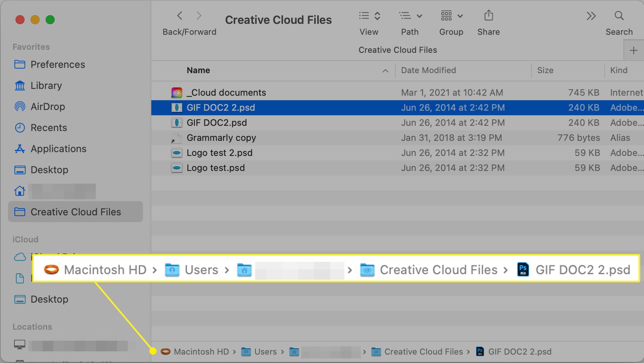
Task: Click the Favorites section header
Action: 31,47
